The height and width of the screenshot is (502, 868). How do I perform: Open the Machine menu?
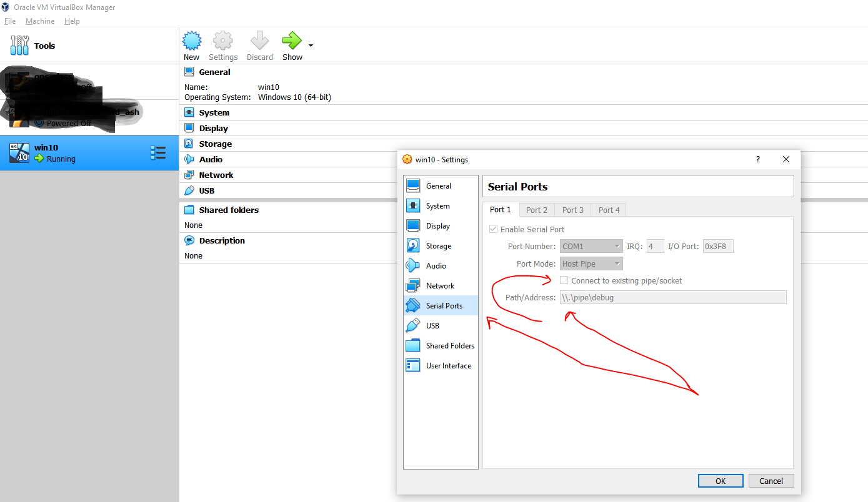coord(40,21)
